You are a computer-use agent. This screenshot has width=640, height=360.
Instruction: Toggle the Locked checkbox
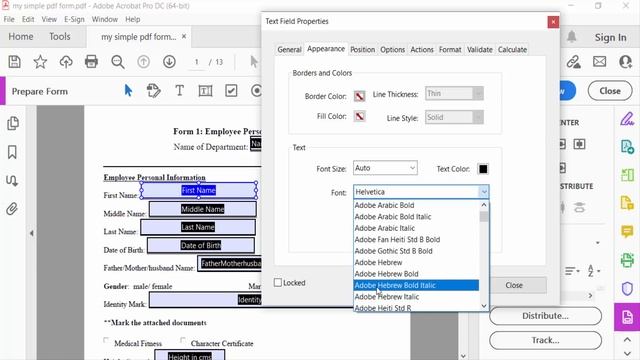click(x=278, y=282)
